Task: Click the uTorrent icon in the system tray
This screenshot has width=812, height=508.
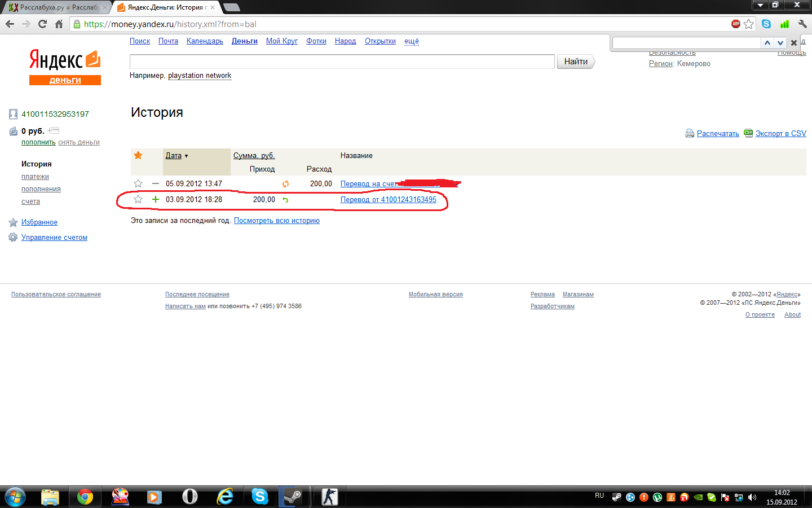Action: (657, 497)
